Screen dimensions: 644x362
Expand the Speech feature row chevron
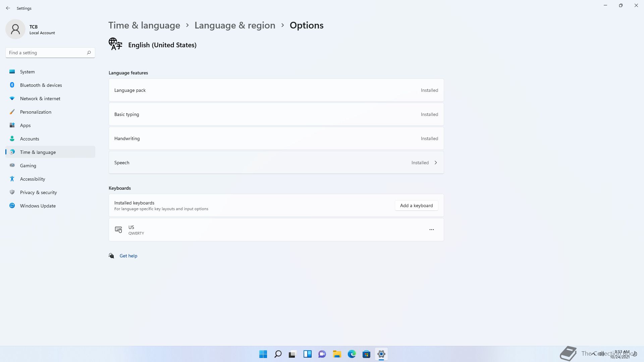436,163
